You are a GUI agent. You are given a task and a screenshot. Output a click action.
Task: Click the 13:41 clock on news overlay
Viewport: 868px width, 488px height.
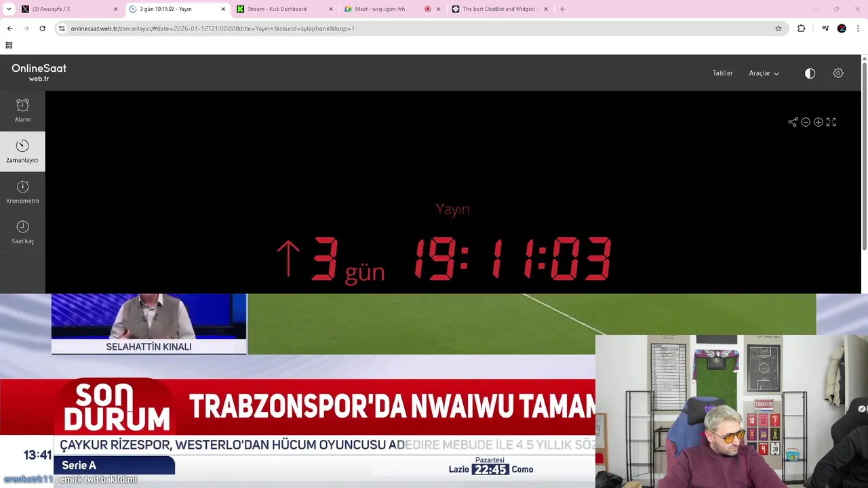click(x=37, y=455)
